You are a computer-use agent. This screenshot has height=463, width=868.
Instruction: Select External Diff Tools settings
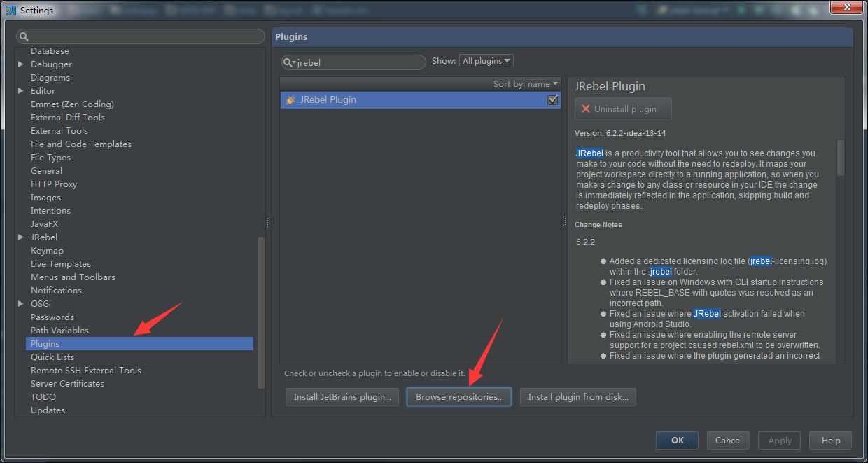tap(68, 118)
